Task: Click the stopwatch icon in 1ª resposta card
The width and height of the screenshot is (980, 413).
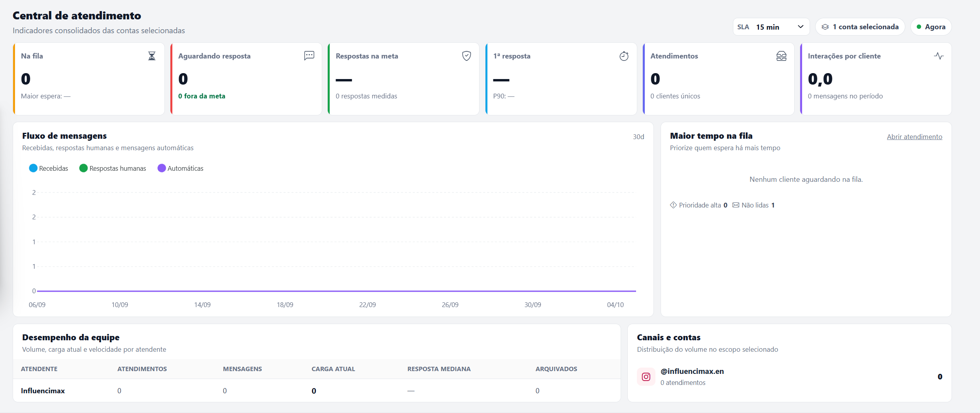Action: [624, 56]
